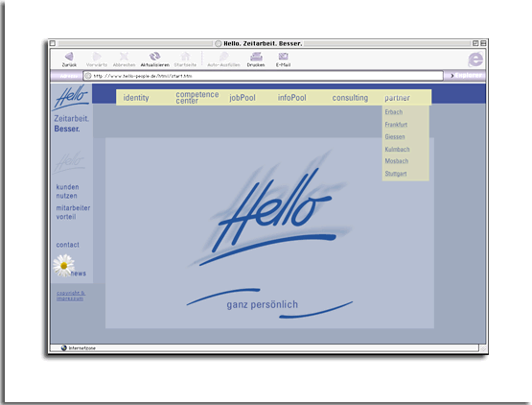Click the globe icon in status bar
This screenshot has height=405, width=532.
(x=64, y=348)
